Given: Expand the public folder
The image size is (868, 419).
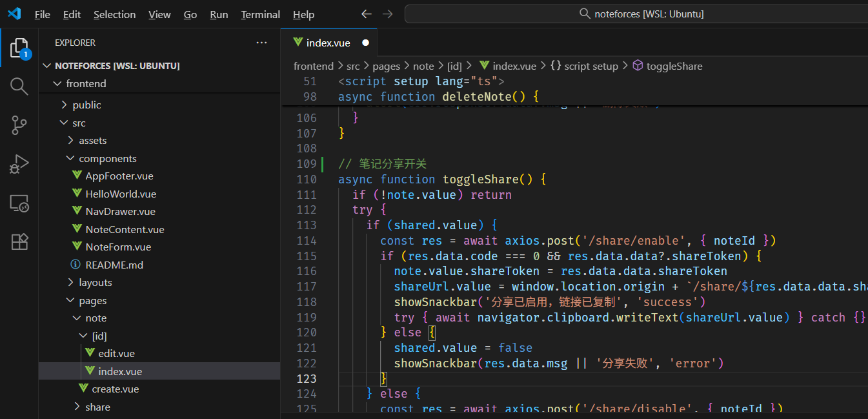Looking at the screenshot, I should (86, 105).
